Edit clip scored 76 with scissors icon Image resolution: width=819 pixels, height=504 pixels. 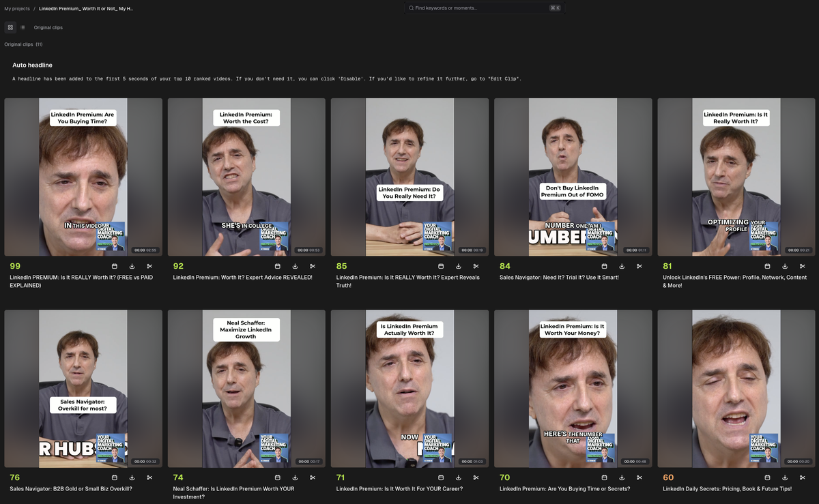coord(149,477)
